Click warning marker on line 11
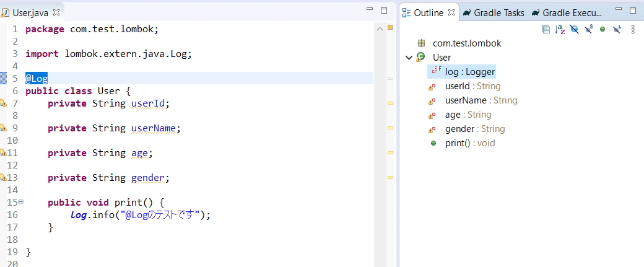644x267 pixels. (3, 152)
